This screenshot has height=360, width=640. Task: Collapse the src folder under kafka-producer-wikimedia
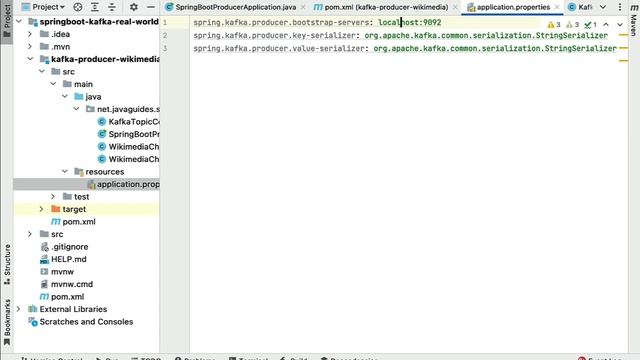click(42, 71)
